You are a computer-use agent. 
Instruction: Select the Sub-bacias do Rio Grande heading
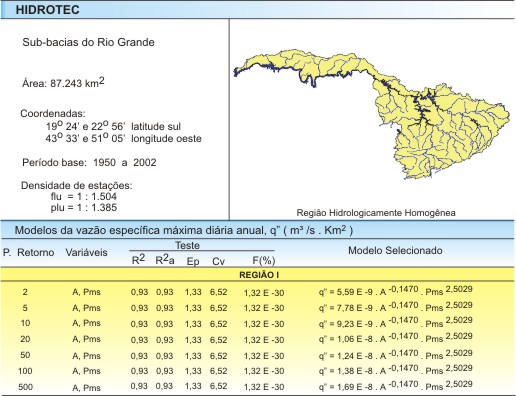click(x=88, y=42)
